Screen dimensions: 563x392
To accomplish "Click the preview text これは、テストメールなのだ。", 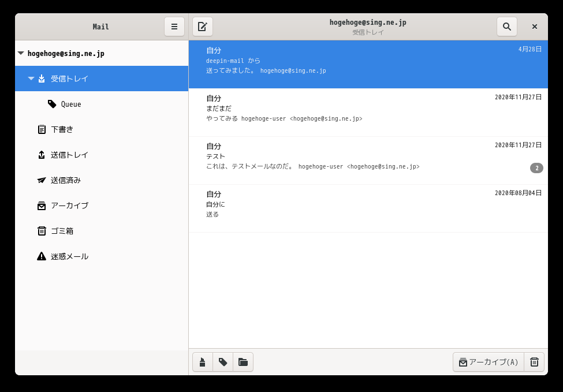I will pos(250,167).
